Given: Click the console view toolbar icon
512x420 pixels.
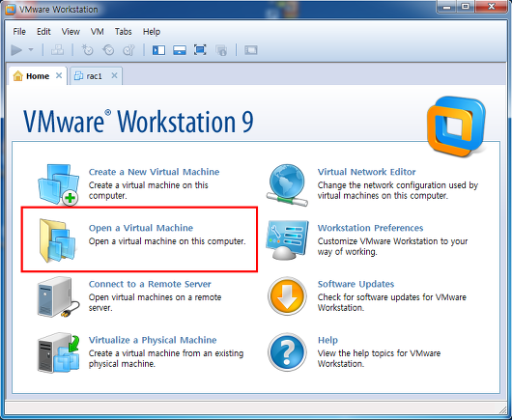Looking at the screenshot, I should coord(251,50).
